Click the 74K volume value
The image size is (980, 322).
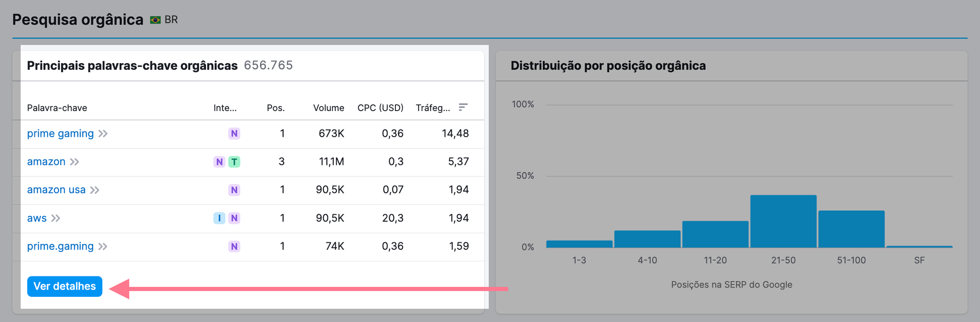click(335, 246)
